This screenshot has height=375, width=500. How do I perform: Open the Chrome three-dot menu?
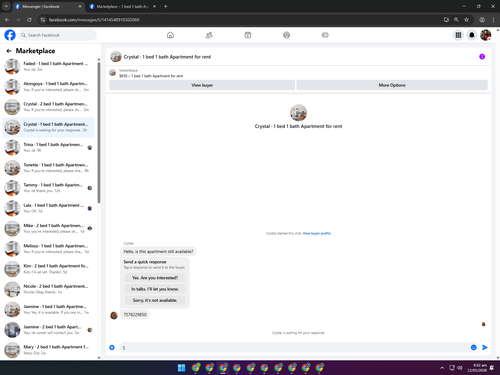(493, 20)
